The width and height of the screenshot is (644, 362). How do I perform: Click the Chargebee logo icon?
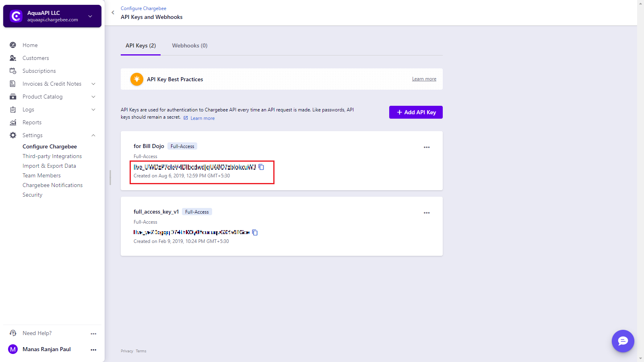16,16
